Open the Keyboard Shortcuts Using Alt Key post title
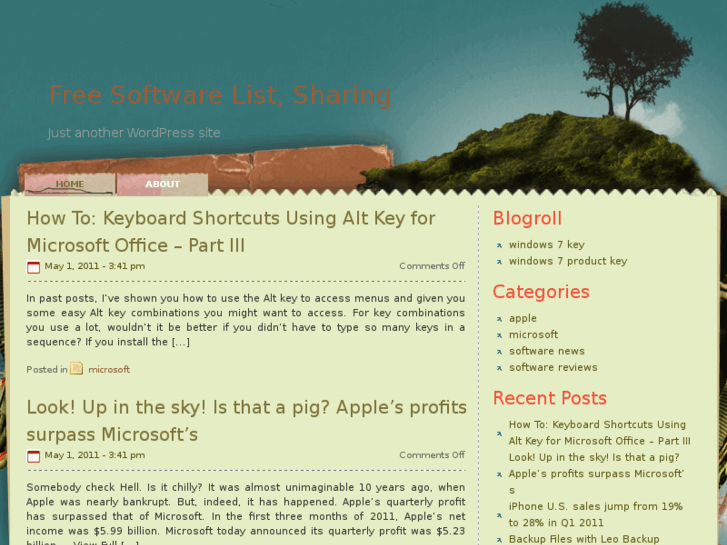Screen dimensions: 727x545 coord(231,232)
